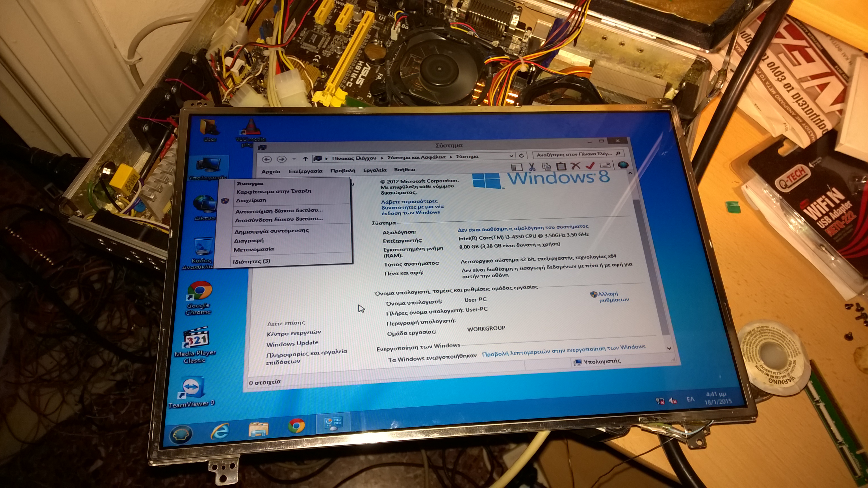Image resolution: width=868 pixels, height=488 pixels.
Task: Go back with the navigation arrow
Action: coord(267,159)
